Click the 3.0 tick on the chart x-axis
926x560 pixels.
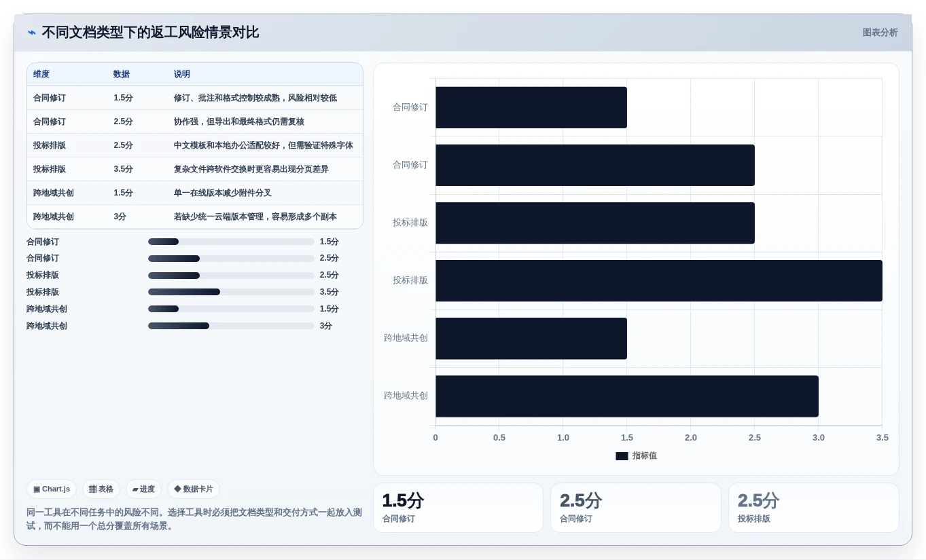(819, 438)
